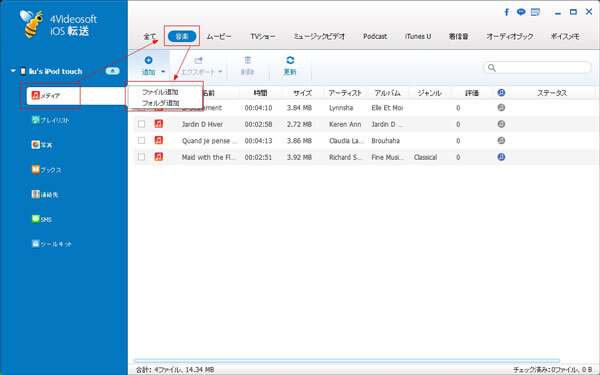Switch to the ボイスメモ tab

point(565,37)
